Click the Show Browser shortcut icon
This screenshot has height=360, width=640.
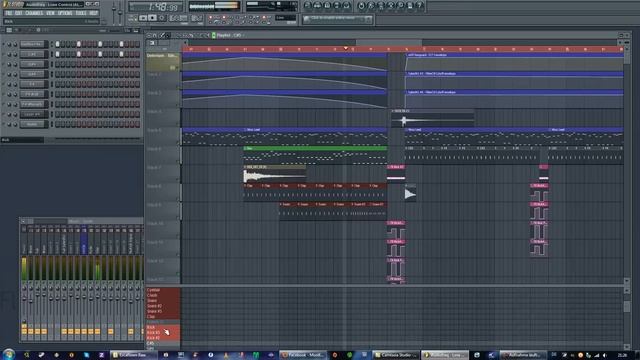337,5
